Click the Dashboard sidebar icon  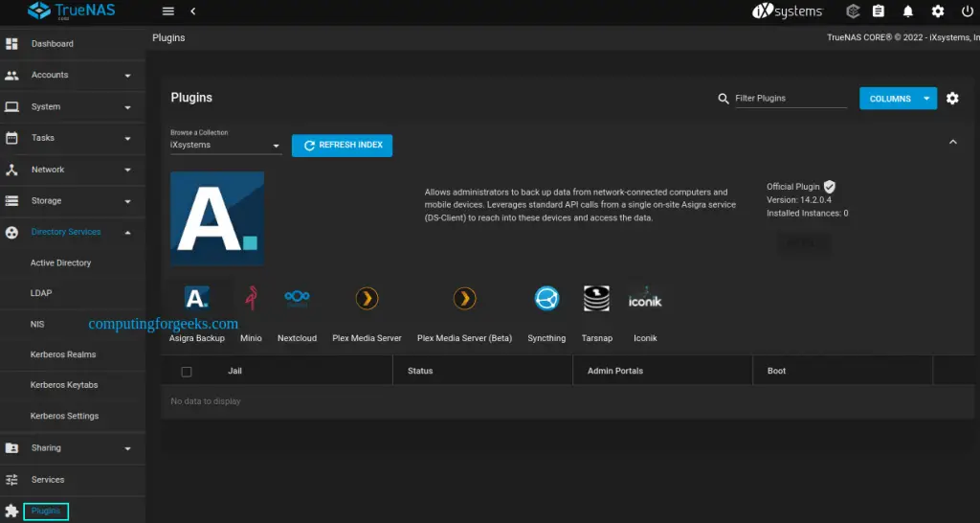(11, 44)
